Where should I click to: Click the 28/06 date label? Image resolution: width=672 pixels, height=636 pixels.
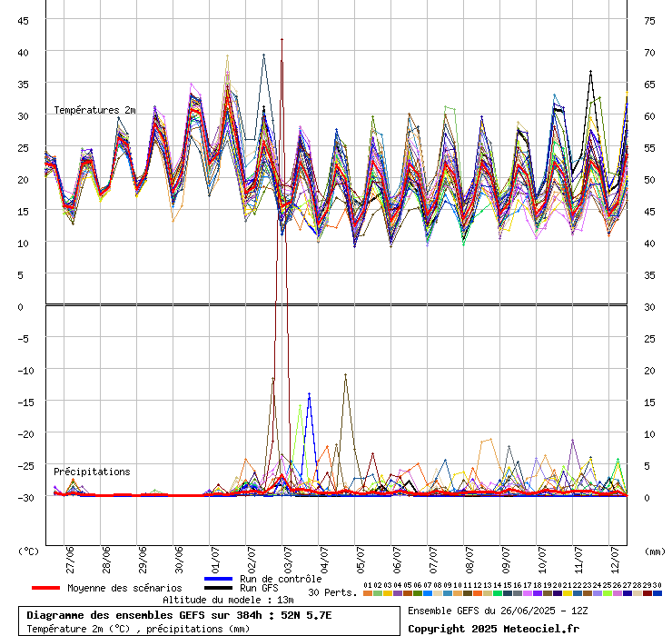pos(106,560)
